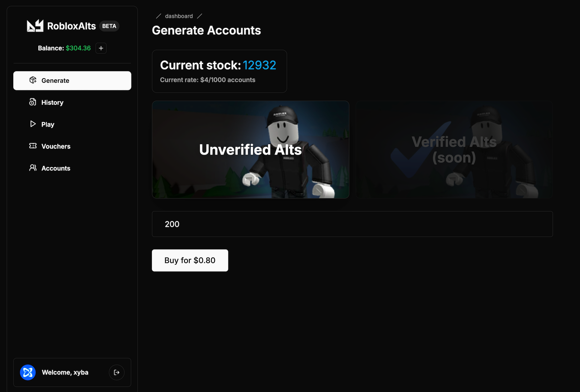Select the Unverified Alts card
This screenshot has width=580, height=392.
(x=250, y=149)
